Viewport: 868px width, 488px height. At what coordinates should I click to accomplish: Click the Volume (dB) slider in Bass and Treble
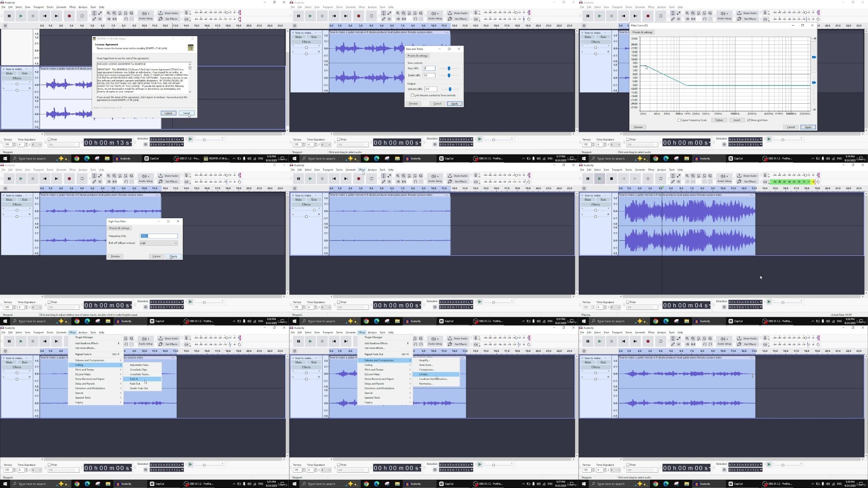tap(449, 89)
